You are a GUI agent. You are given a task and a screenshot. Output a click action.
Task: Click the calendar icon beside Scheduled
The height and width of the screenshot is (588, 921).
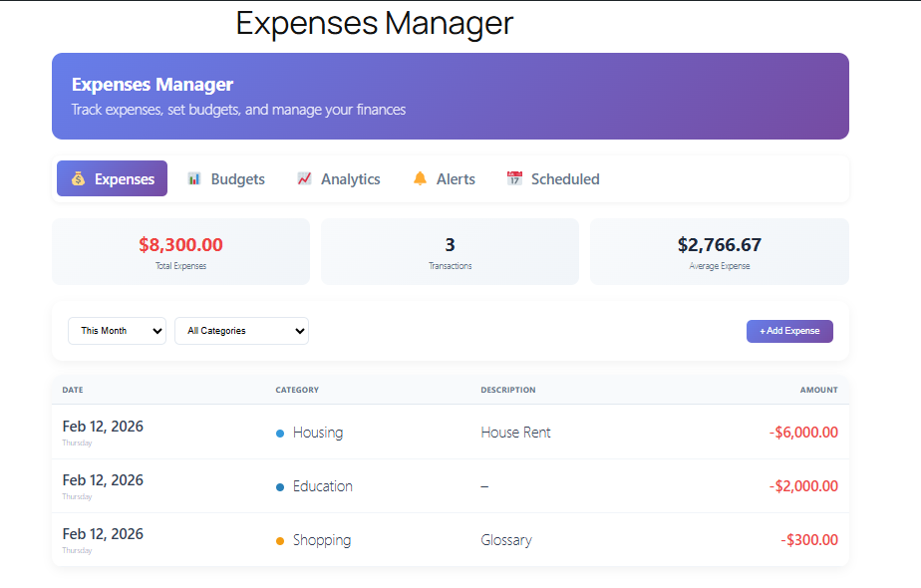[514, 179]
